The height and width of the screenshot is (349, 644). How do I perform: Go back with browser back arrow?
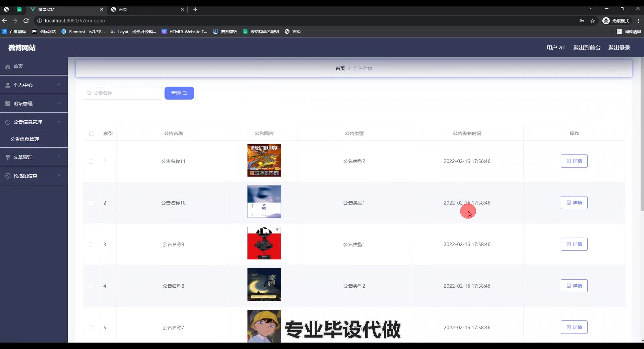(4, 21)
